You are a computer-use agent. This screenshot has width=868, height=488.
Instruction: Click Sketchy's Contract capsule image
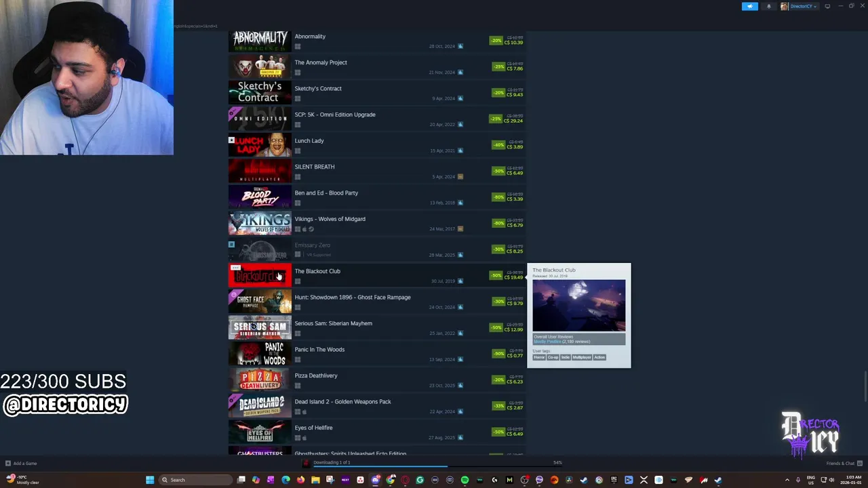point(260,93)
